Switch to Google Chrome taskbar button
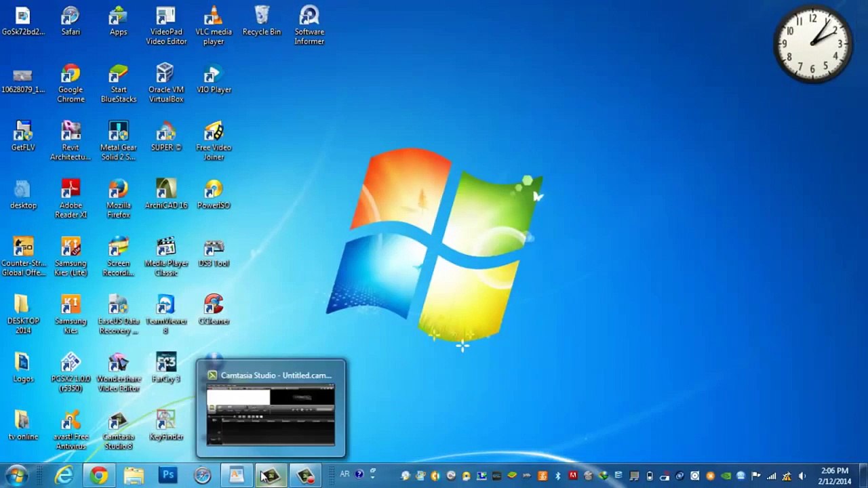 [99, 476]
